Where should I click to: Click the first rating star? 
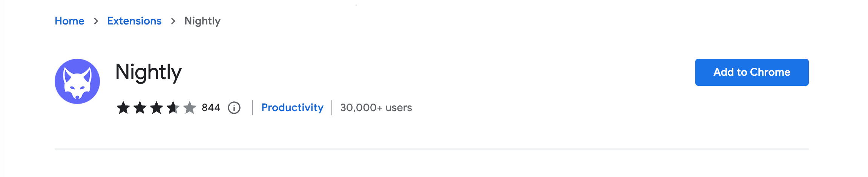click(x=123, y=108)
